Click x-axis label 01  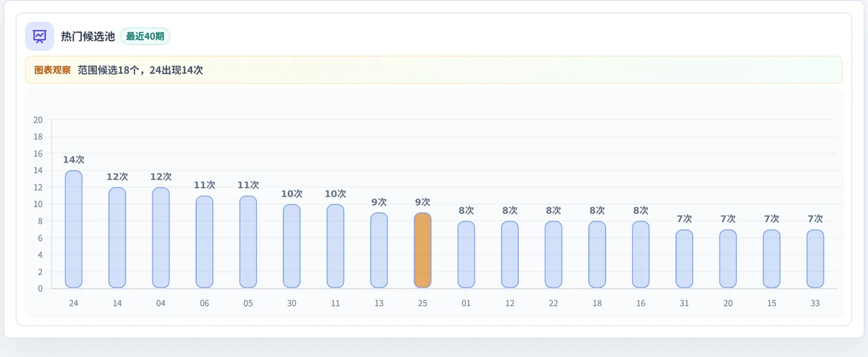(x=466, y=303)
